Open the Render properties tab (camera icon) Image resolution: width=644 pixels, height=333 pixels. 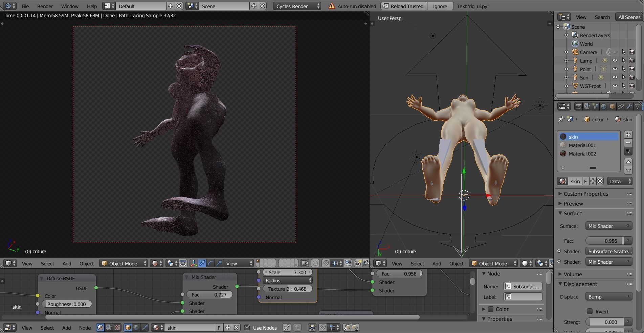pos(578,106)
